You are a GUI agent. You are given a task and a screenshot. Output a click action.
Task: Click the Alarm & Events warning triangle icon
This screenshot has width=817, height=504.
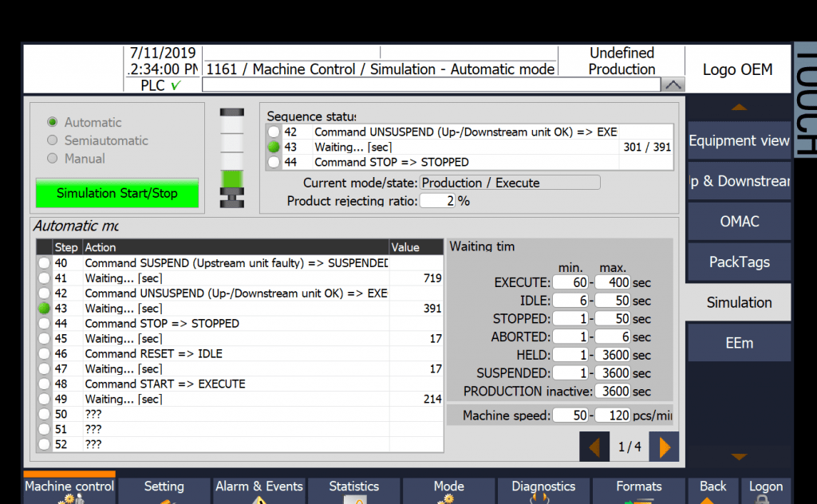[x=259, y=499]
